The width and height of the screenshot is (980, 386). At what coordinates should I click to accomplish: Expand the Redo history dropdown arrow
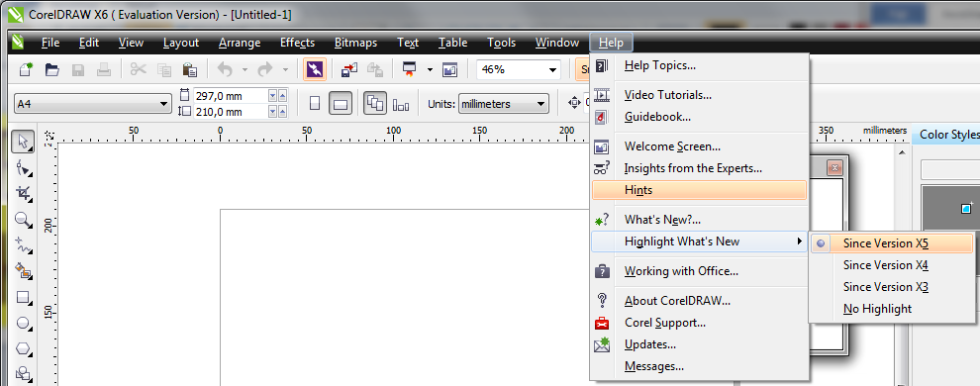(285, 70)
